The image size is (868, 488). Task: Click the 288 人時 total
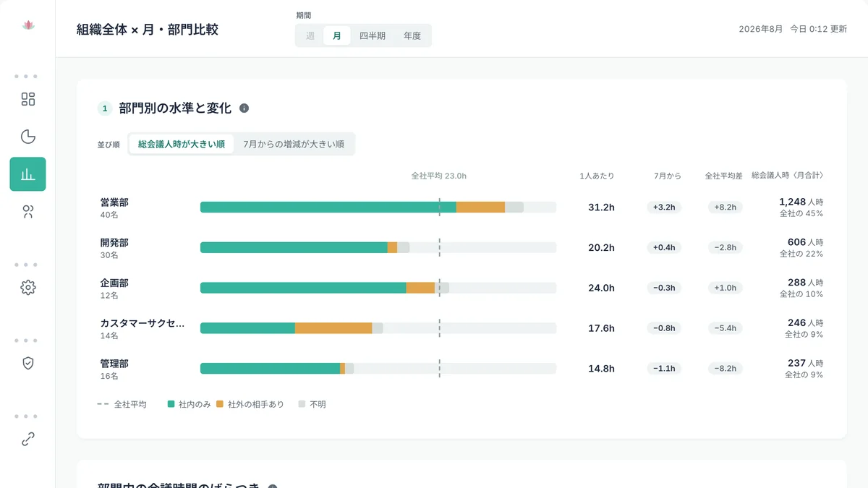[805, 283]
